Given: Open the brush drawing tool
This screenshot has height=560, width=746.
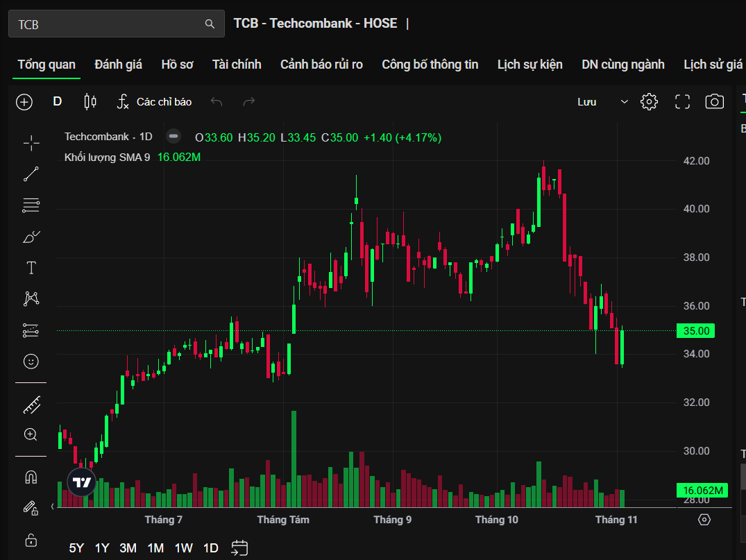Looking at the screenshot, I should pos(31,237).
